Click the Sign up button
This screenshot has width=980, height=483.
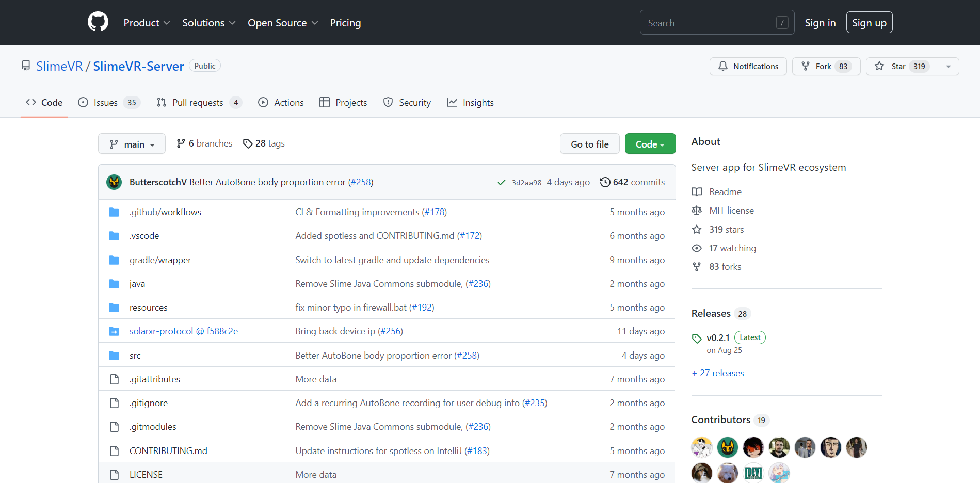click(x=869, y=23)
